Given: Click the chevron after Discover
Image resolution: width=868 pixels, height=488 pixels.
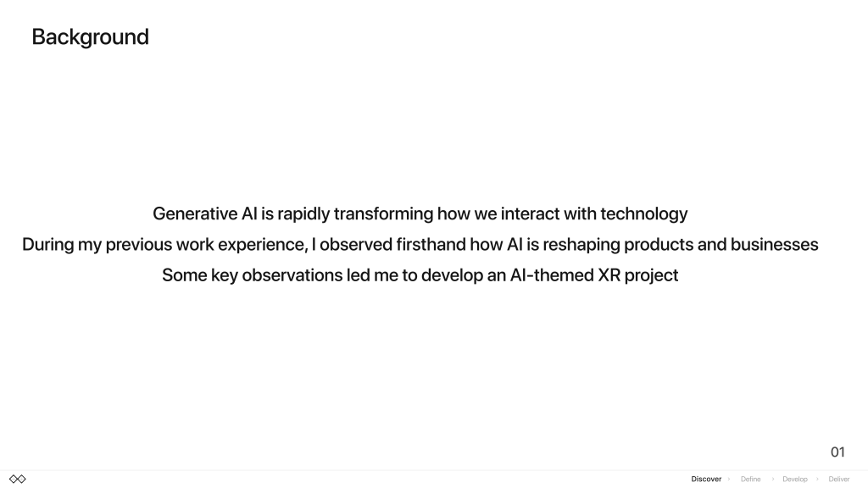Looking at the screenshot, I should coord(729,480).
